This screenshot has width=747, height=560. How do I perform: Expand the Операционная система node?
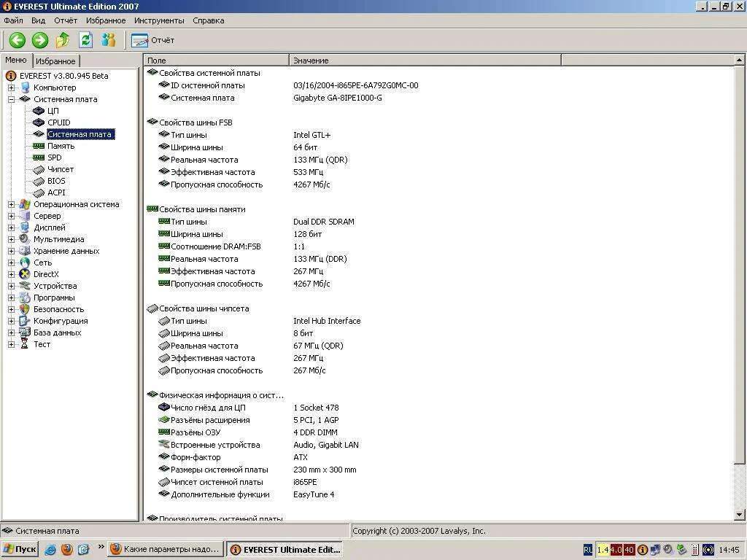tap(12, 204)
